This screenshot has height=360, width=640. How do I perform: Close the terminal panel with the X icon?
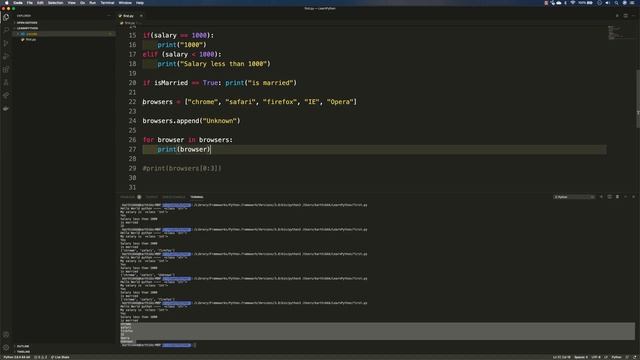point(633,197)
